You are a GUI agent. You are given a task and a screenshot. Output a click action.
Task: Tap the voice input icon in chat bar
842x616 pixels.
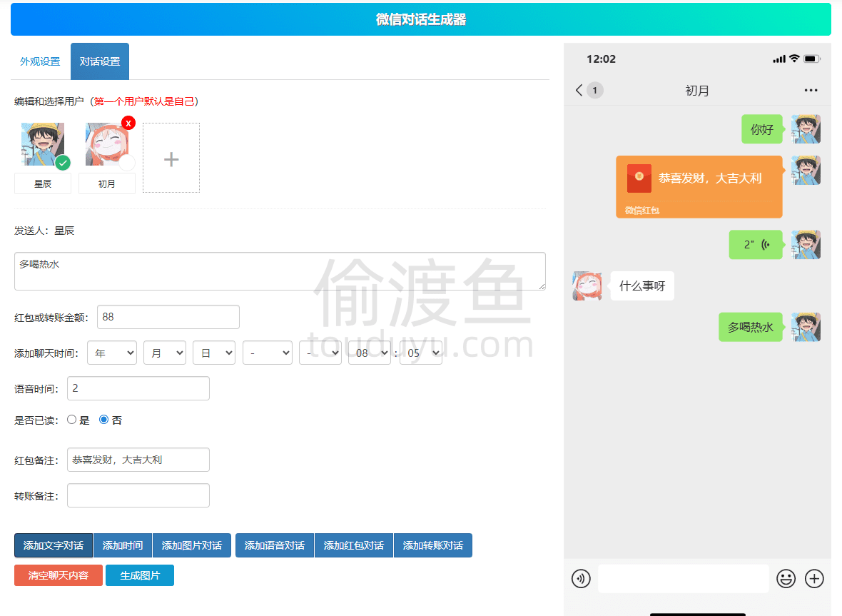coord(581,578)
